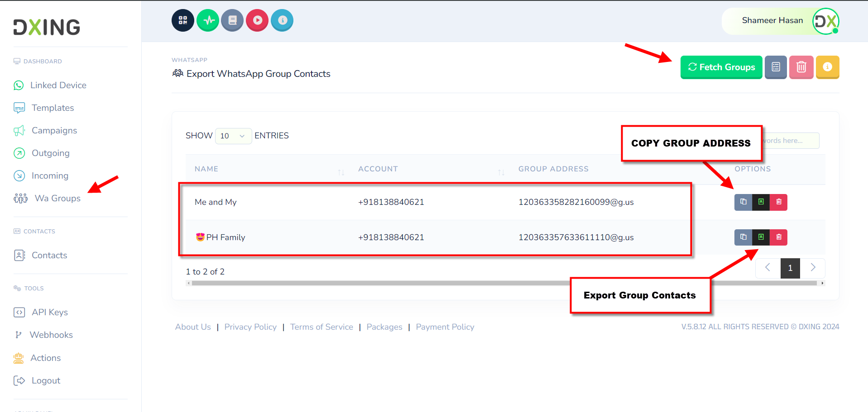
Task: Open About Us footer link
Action: (193, 327)
